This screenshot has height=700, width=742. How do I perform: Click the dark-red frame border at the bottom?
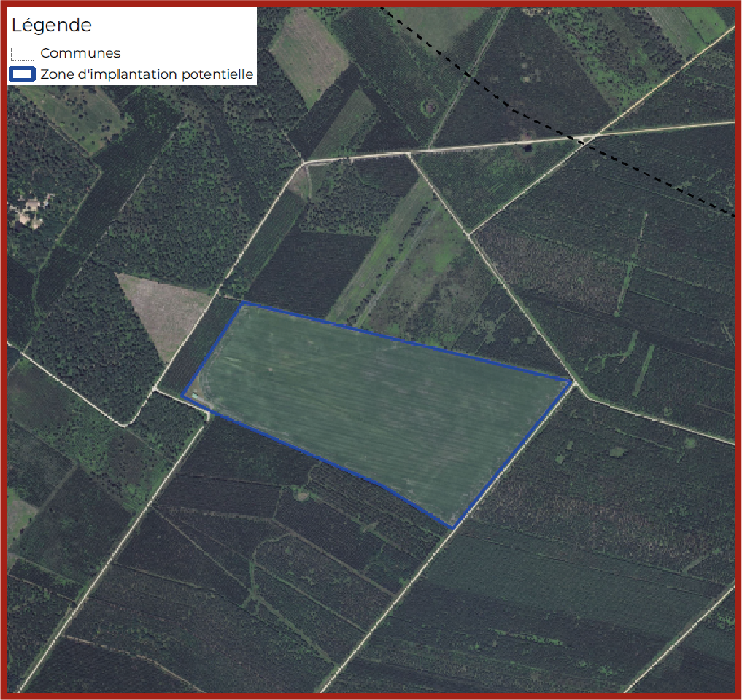pos(371,696)
